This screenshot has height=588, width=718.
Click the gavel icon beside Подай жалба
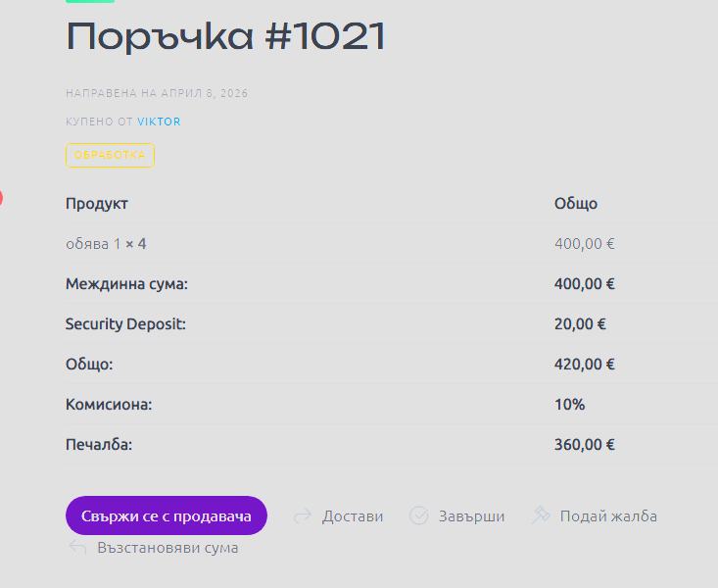point(541,515)
